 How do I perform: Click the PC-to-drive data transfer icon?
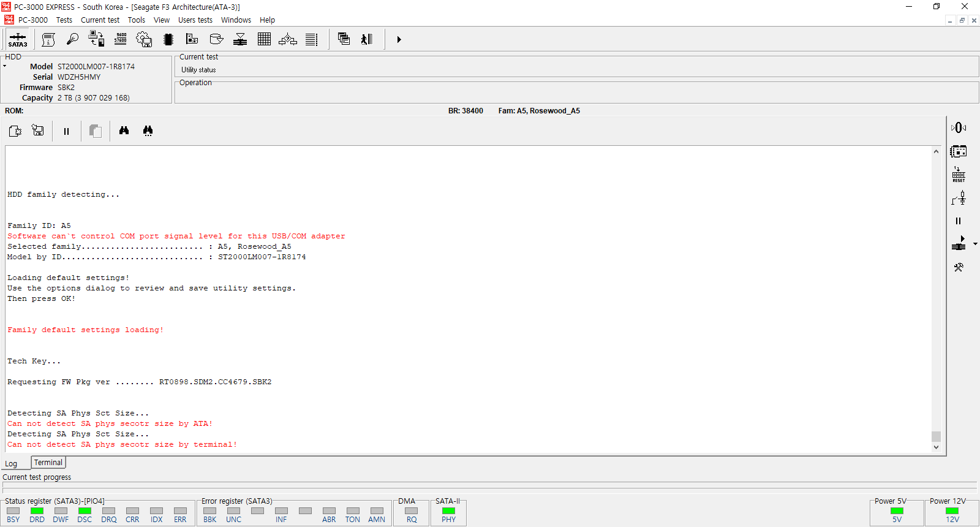point(96,40)
